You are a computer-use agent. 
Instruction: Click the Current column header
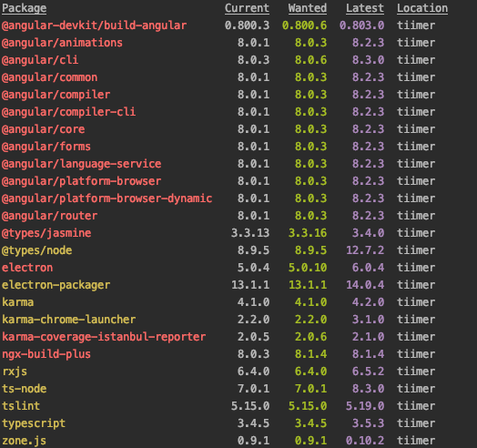click(x=247, y=8)
